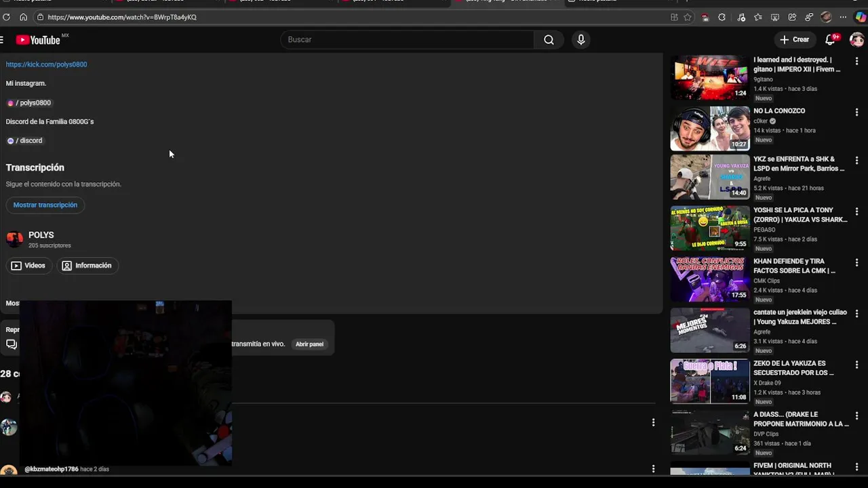
Task: Submit search with magnifier button
Action: (x=549, y=39)
